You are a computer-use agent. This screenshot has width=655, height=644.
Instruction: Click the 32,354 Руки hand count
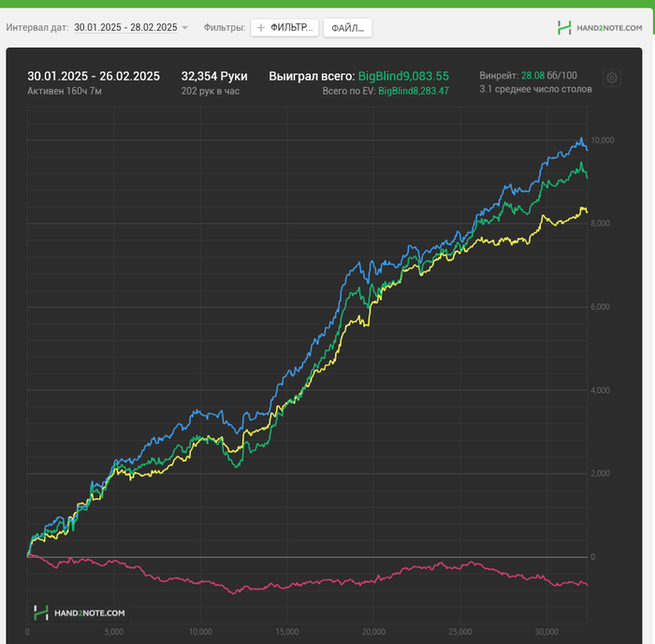(x=214, y=76)
